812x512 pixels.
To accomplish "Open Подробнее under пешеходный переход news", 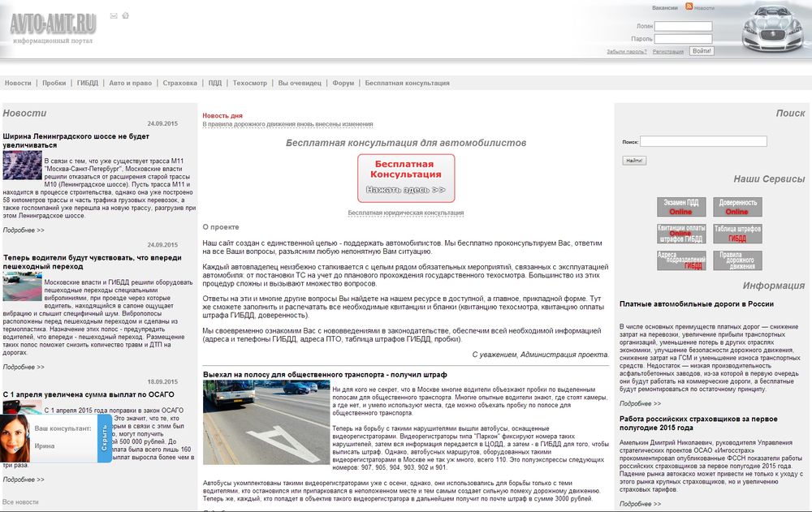I will coord(24,367).
